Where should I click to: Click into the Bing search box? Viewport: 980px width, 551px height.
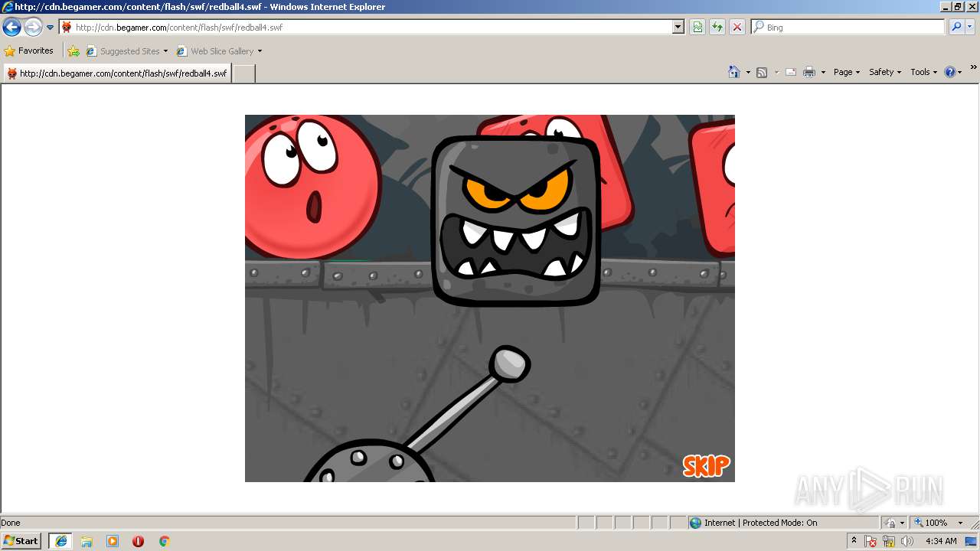point(848,27)
